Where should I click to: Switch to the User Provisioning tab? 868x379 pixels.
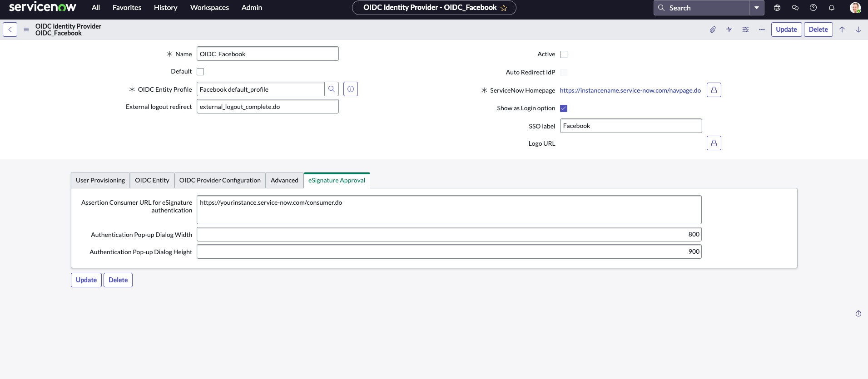tap(100, 180)
